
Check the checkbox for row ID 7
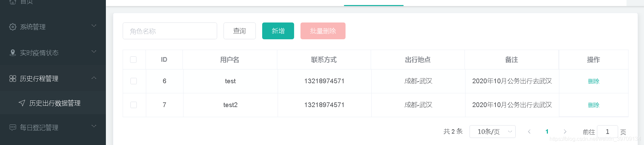coord(133,105)
